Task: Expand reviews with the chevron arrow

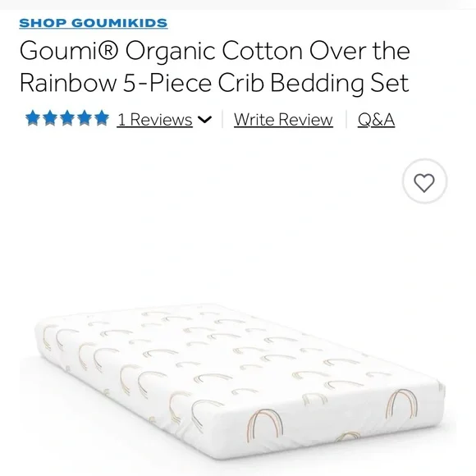Action: [204, 120]
